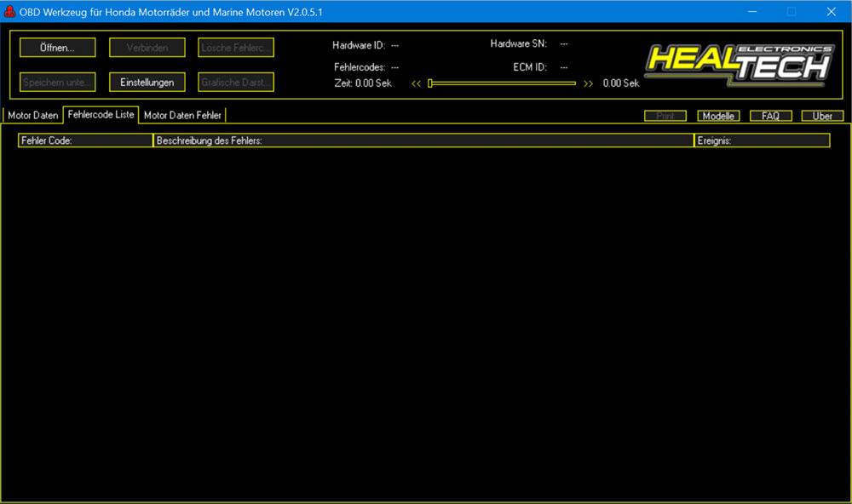Click the Verbinden connect button
The image size is (852, 504).
coord(146,47)
